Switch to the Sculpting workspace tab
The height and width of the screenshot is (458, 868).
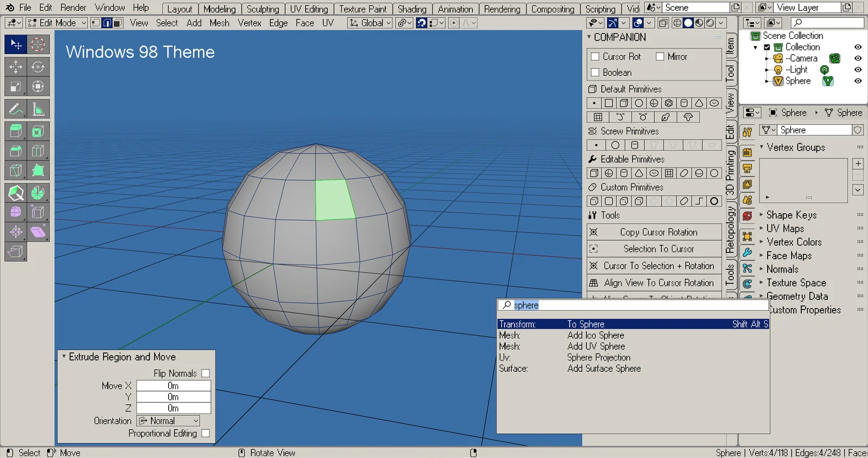[263, 9]
